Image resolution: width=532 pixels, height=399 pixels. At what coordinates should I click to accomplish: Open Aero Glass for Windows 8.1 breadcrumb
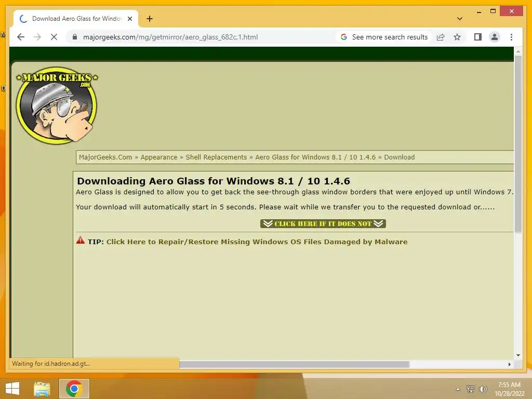point(315,157)
